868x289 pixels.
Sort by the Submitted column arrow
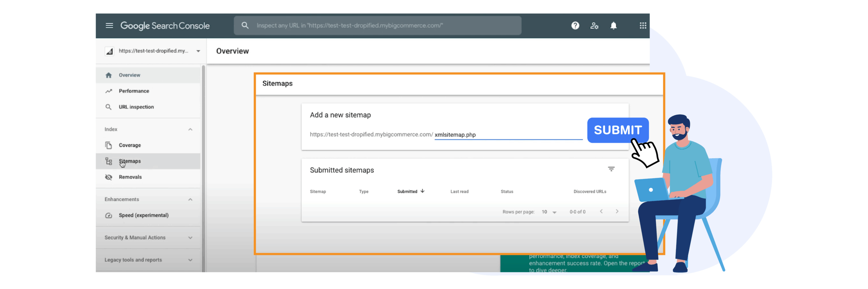pos(422,191)
